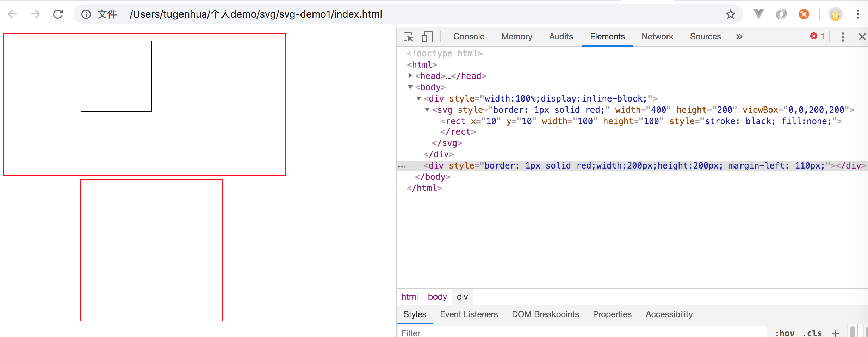
Task: Toggle the :hov element state panel
Action: (785, 333)
